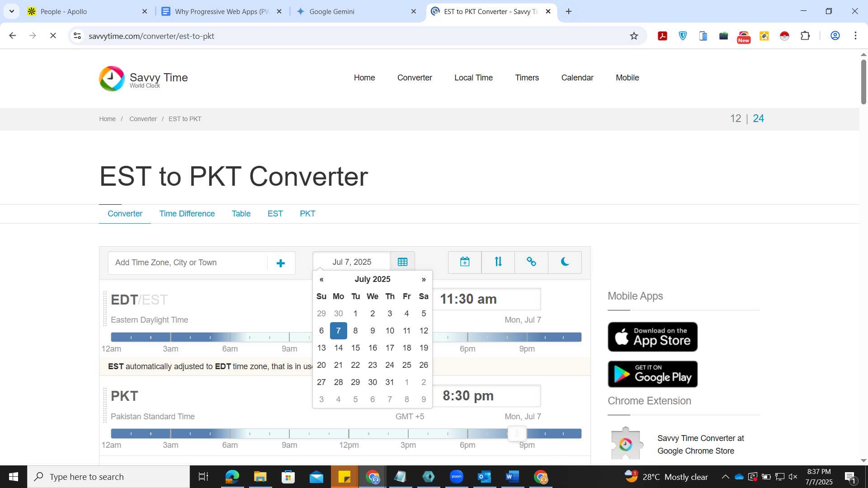Switch to People - Apollo tab

coord(87,11)
